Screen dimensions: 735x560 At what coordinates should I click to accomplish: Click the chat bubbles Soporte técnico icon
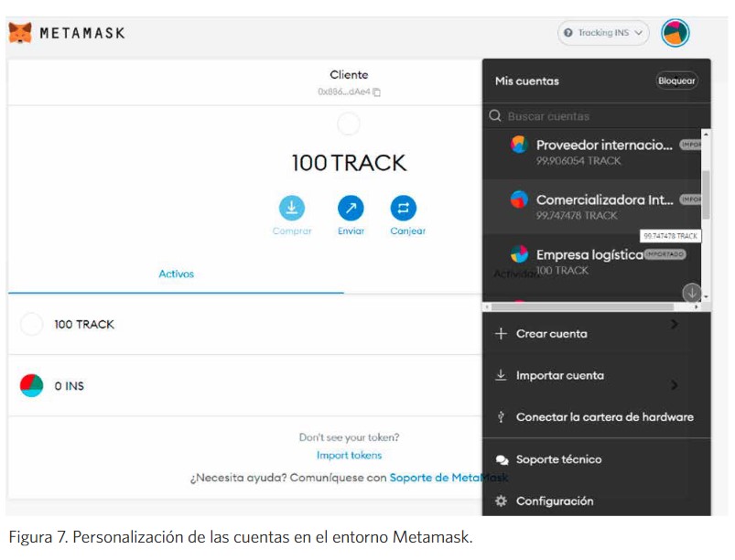coord(502,459)
